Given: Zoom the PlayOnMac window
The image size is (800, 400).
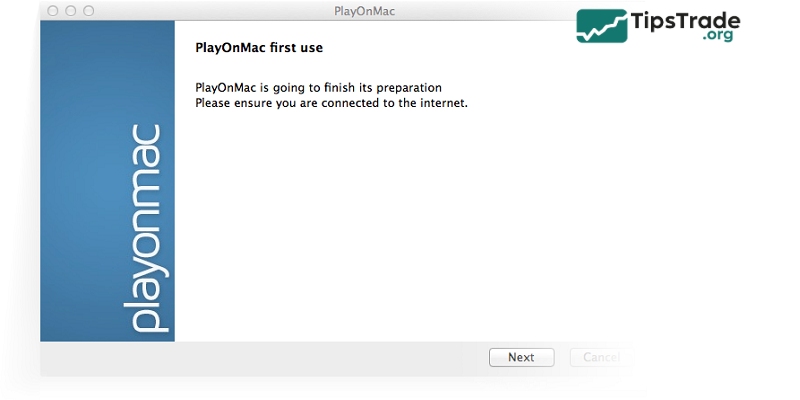Looking at the screenshot, I should pyautogui.click(x=88, y=11).
